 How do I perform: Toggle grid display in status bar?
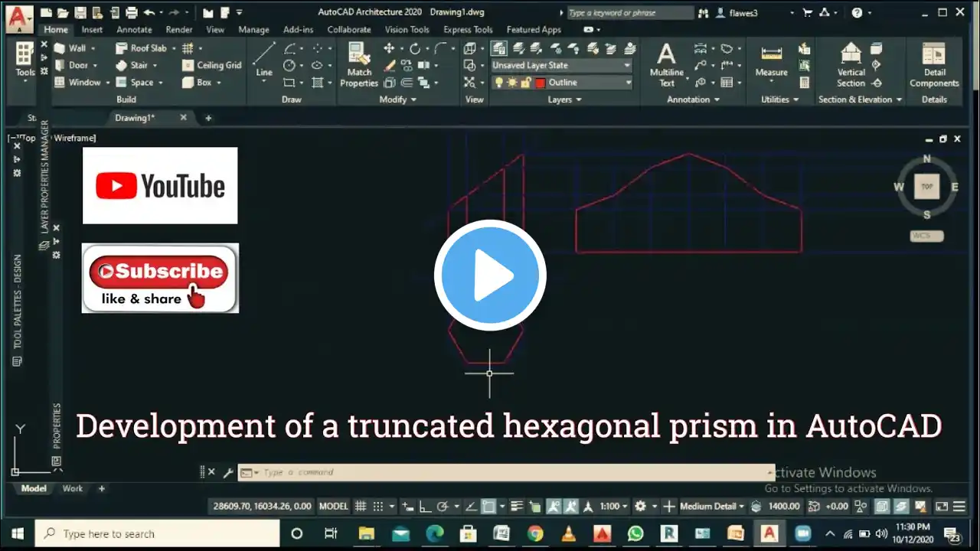pyautogui.click(x=361, y=506)
